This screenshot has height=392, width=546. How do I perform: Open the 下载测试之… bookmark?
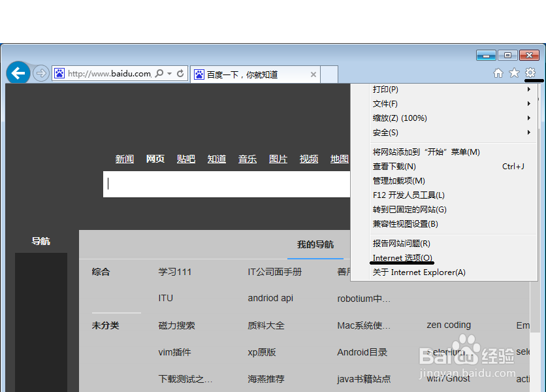pos(185,379)
